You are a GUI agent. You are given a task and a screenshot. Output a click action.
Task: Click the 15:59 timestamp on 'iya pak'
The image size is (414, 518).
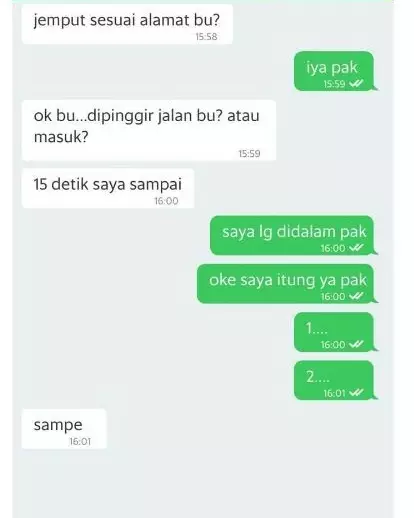pos(334,84)
